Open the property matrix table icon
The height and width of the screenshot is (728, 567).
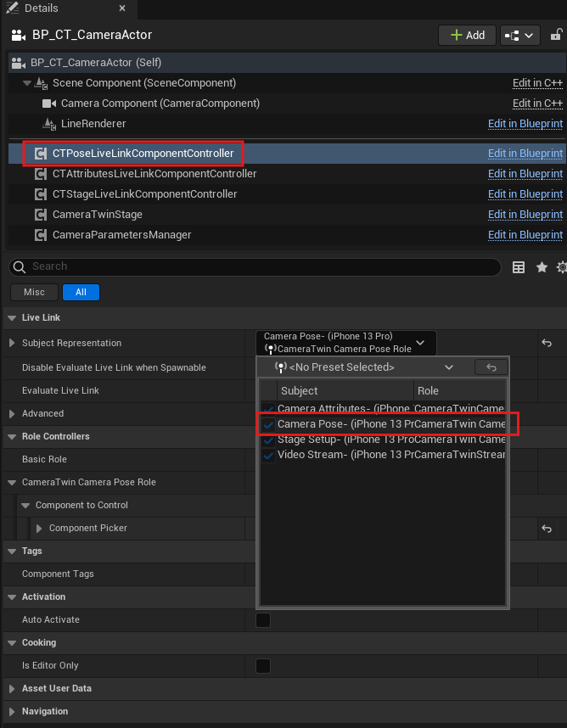point(519,267)
